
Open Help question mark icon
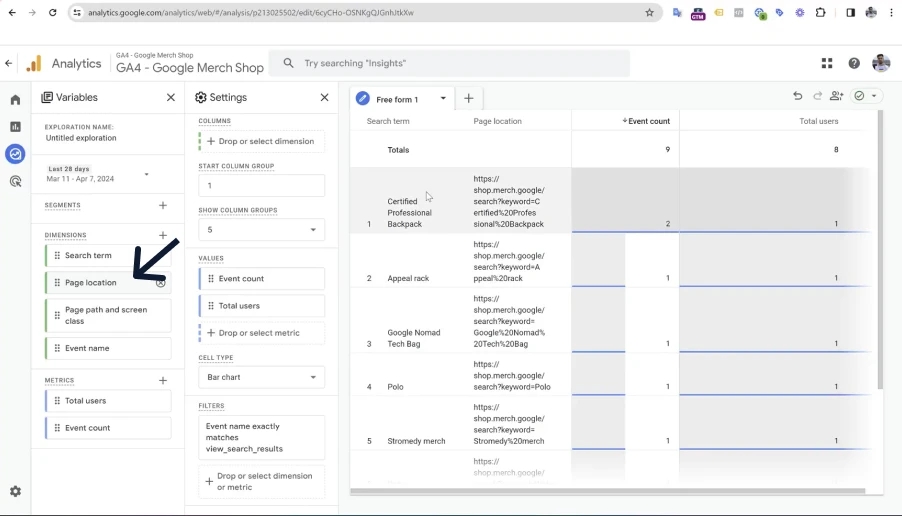point(854,63)
